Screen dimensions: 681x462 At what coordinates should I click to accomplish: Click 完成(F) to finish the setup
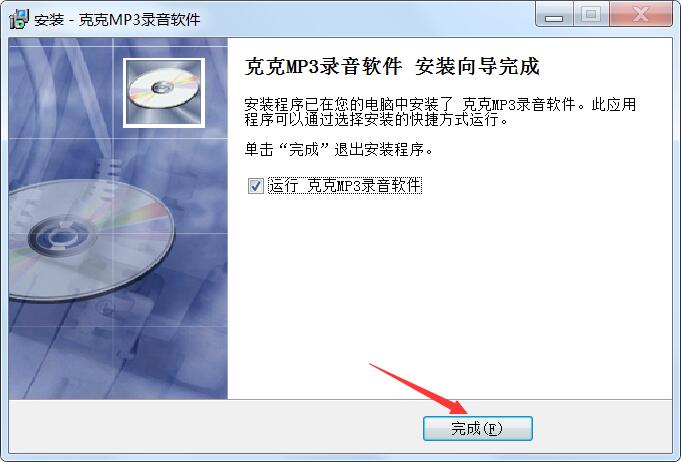(478, 429)
